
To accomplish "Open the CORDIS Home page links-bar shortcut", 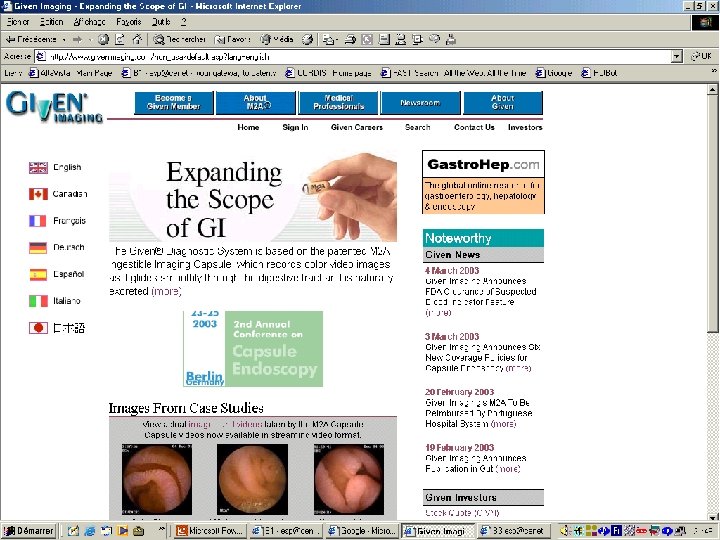I will [328, 73].
